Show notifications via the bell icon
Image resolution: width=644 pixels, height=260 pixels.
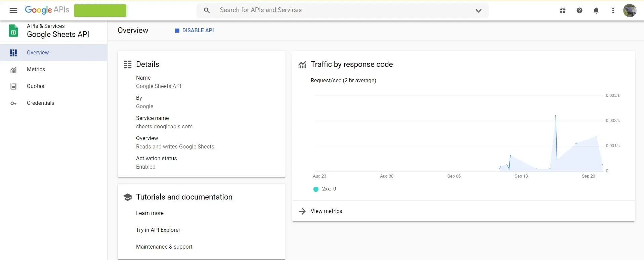pyautogui.click(x=596, y=10)
